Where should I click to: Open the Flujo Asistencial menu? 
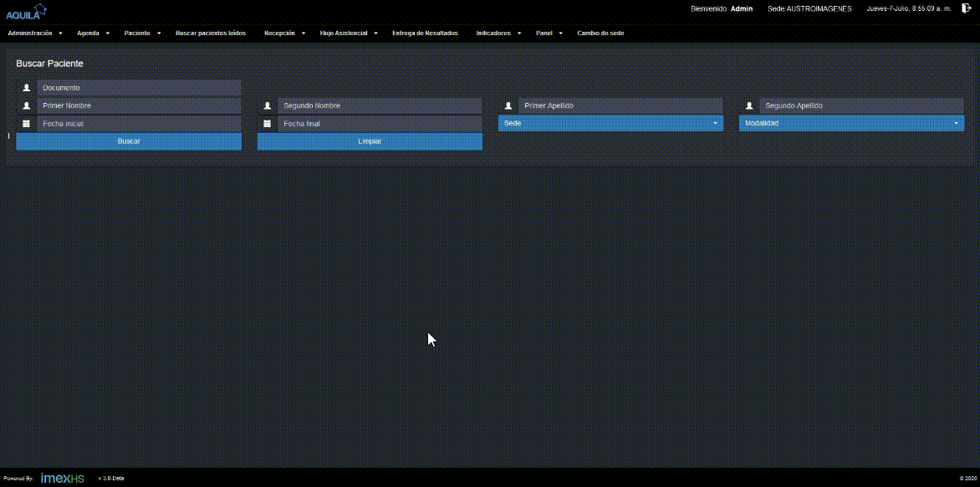(x=348, y=33)
